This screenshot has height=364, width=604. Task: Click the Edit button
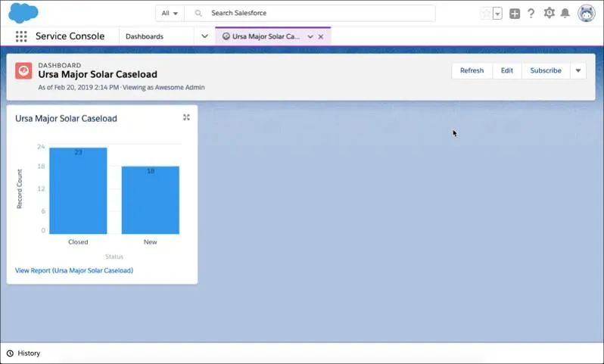(x=507, y=70)
